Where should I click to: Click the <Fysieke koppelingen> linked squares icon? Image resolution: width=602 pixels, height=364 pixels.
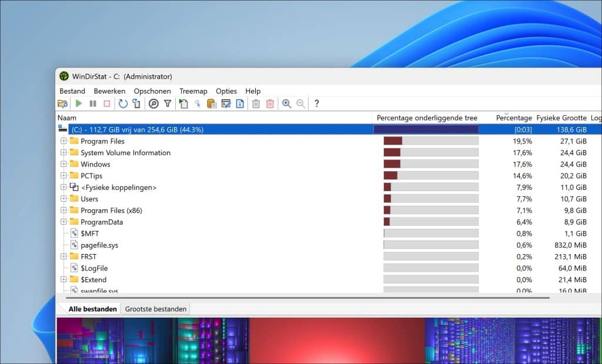74,187
